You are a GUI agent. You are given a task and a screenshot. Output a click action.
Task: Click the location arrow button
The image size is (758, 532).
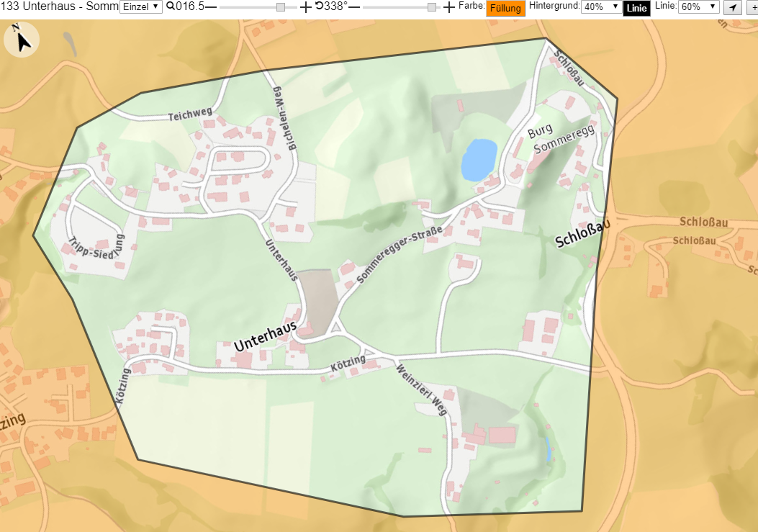point(733,7)
